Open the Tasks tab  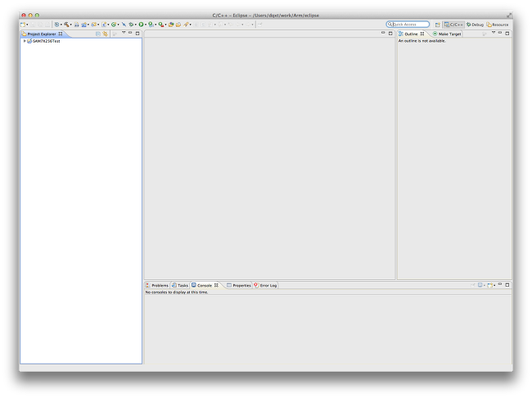180,285
